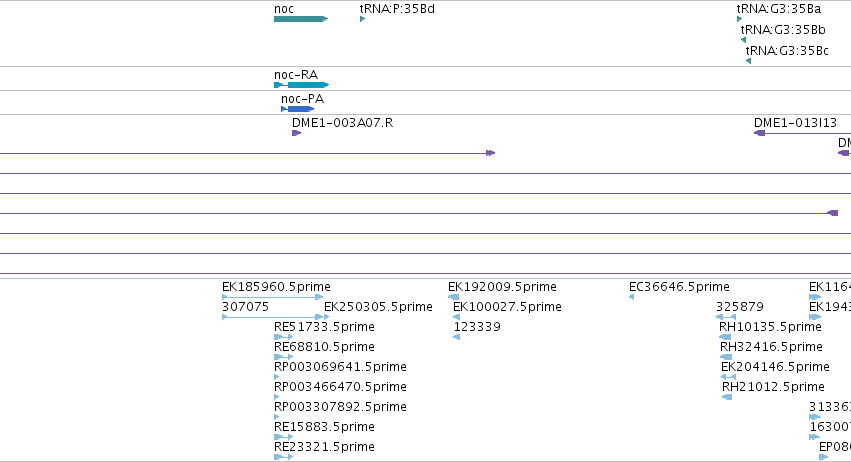This screenshot has width=851, height=462.
Task: Click the EK204146.5prime label
Action: tap(775, 367)
